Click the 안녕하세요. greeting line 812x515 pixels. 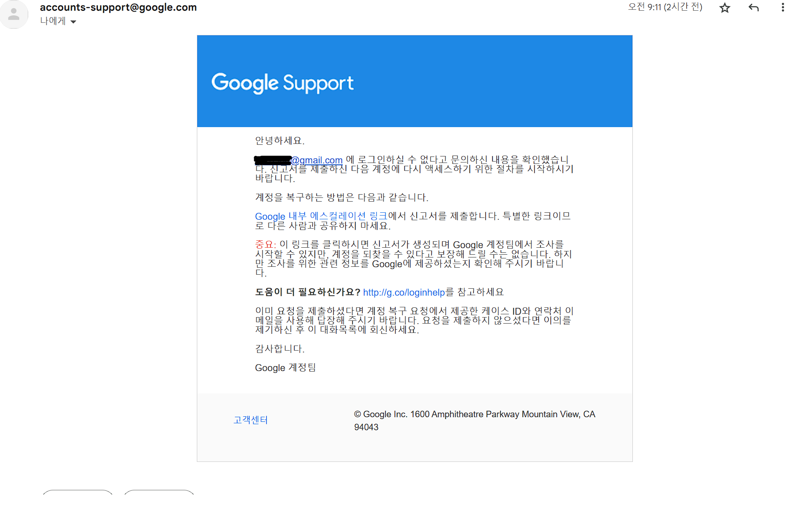pyautogui.click(x=280, y=141)
